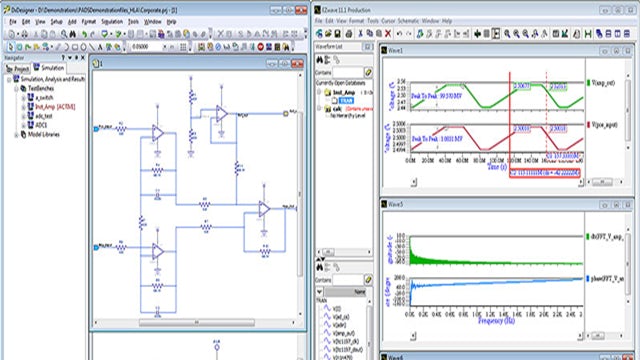The width and height of the screenshot is (640, 360).
Task: Collapse the Inst_Amp database node
Action: coord(320,92)
